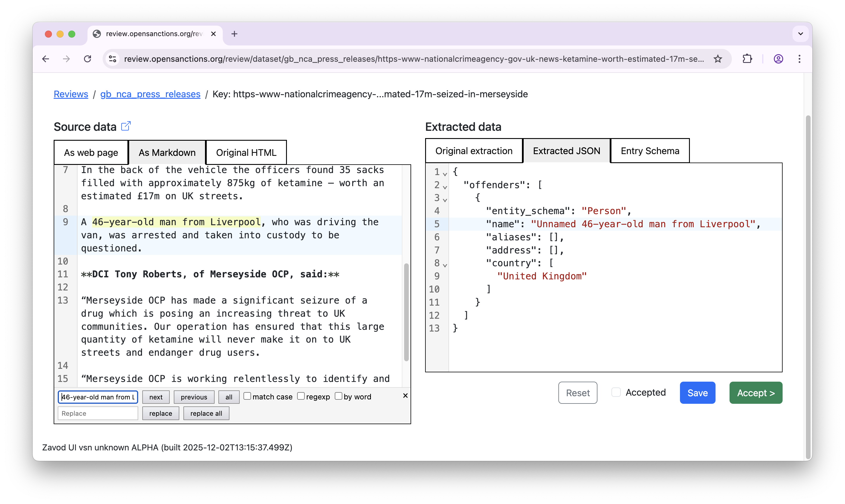
Task: Click the green Accept button
Action: [x=755, y=393]
